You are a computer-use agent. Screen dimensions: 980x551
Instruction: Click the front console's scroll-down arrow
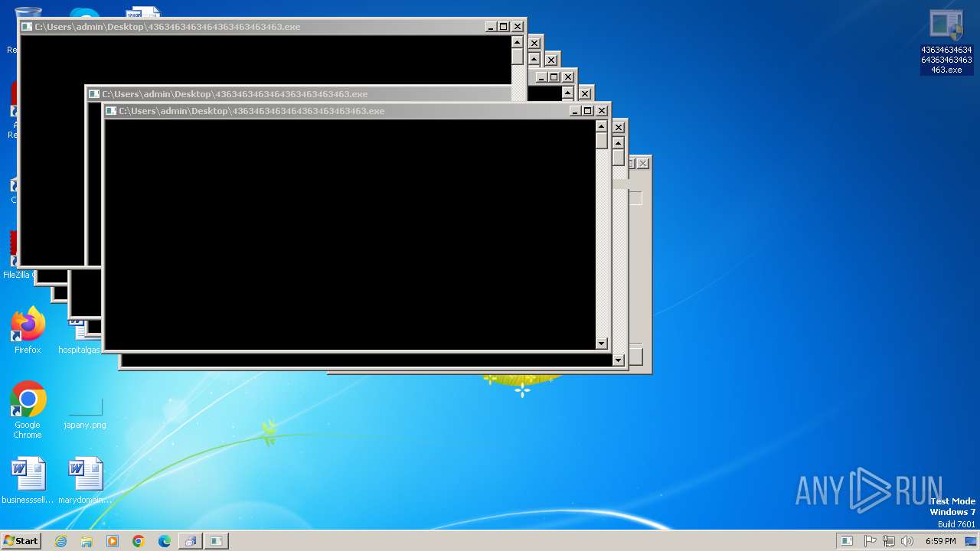click(602, 344)
